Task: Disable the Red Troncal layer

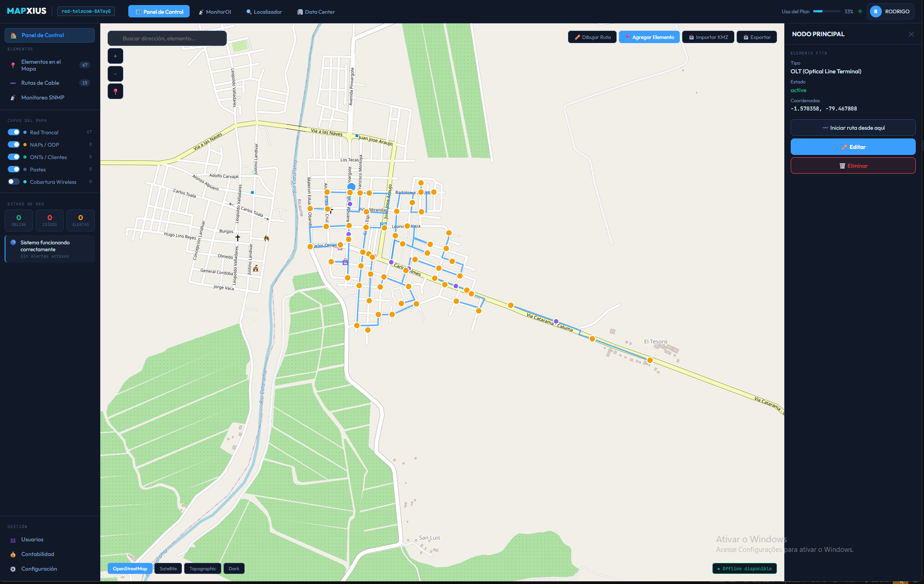Action: (x=14, y=132)
